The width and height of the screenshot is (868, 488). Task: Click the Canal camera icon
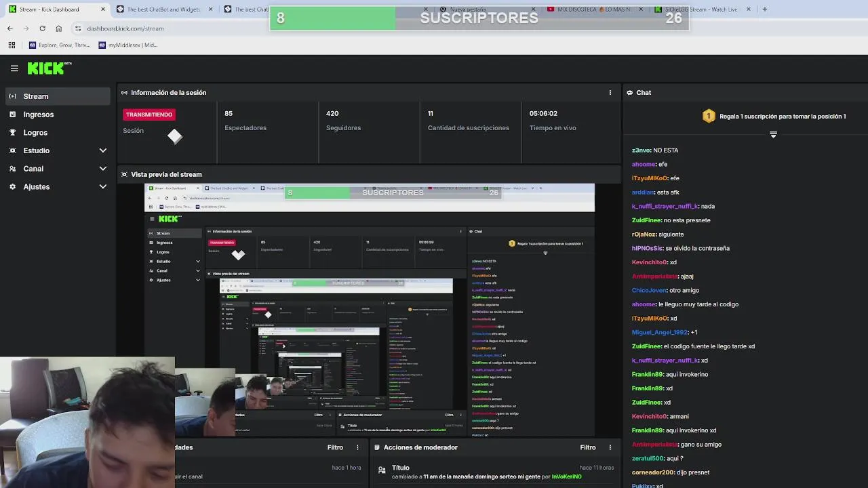(x=12, y=169)
